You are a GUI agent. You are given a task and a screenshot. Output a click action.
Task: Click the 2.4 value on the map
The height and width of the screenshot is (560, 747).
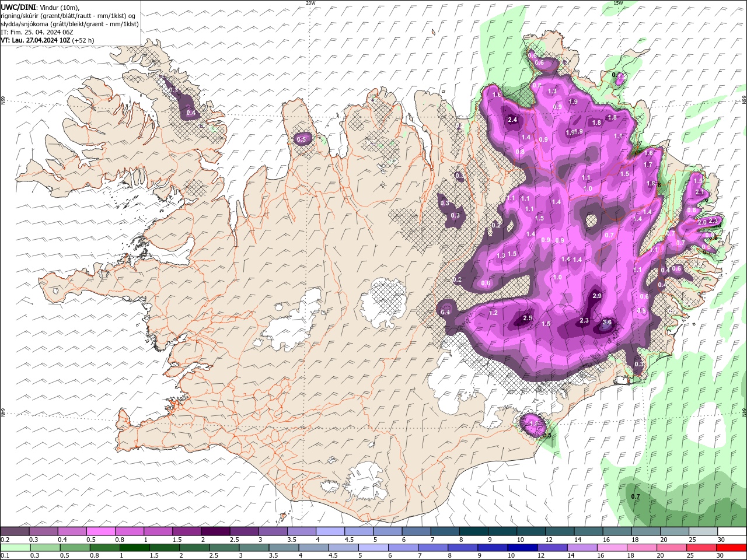click(x=513, y=120)
